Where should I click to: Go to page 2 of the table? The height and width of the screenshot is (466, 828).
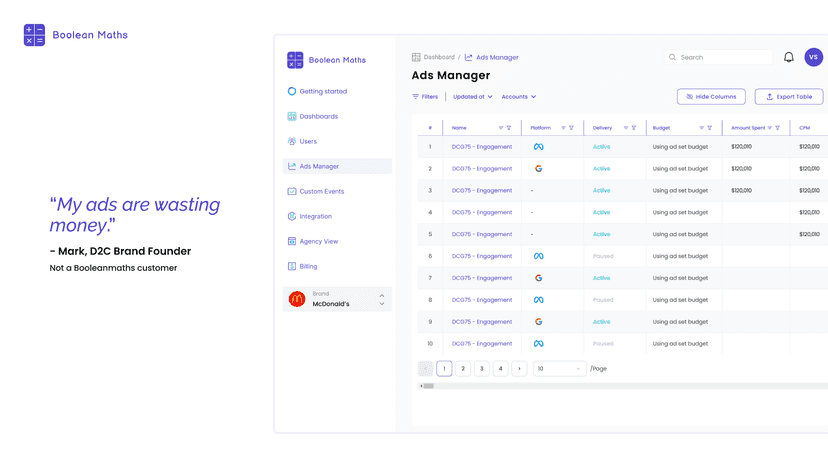[x=463, y=369]
